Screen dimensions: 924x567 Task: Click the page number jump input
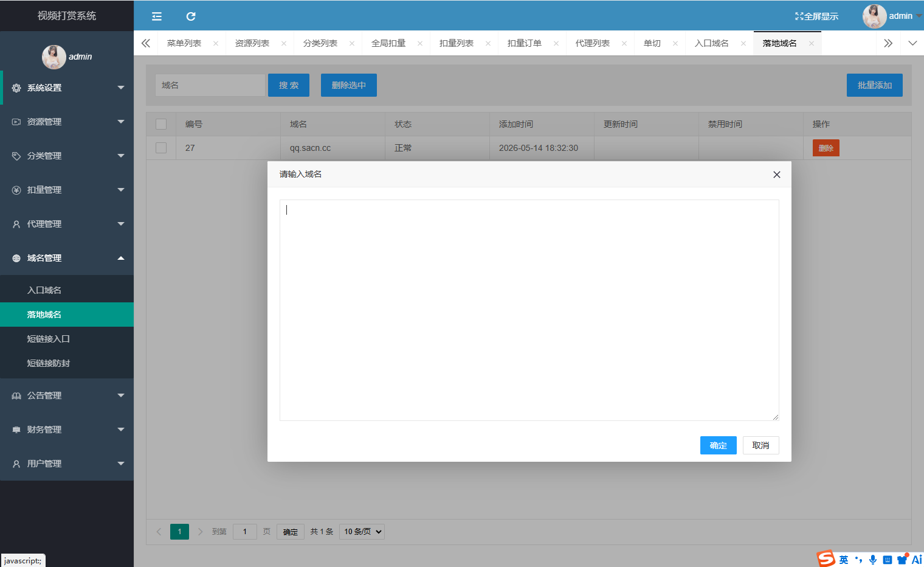point(245,532)
